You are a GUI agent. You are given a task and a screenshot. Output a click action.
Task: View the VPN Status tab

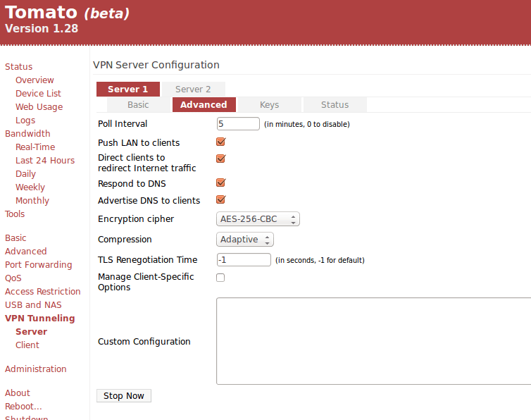(x=335, y=105)
